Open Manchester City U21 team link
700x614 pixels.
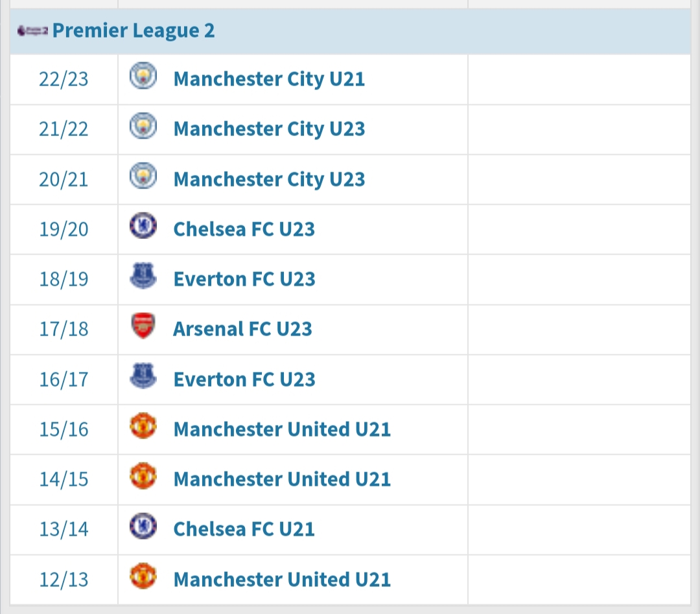pyautogui.click(x=269, y=80)
